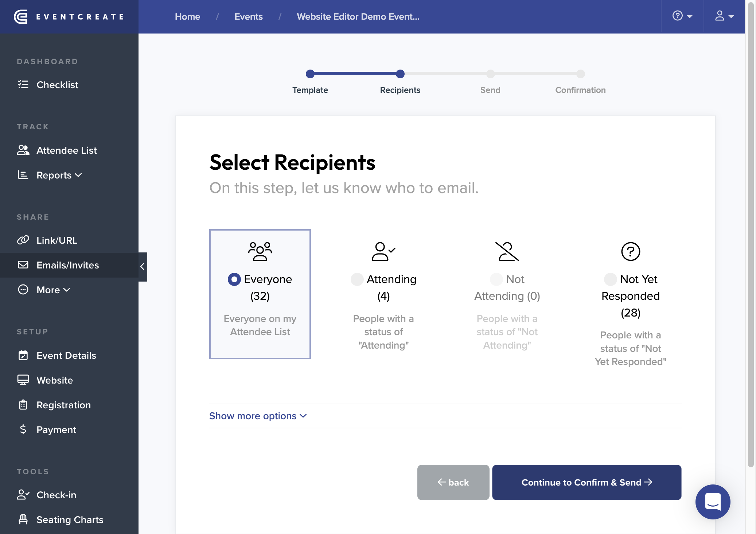The width and height of the screenshot is (756, 534).
Task: Click the Everyone group people icon
Action: coord(260,251)
